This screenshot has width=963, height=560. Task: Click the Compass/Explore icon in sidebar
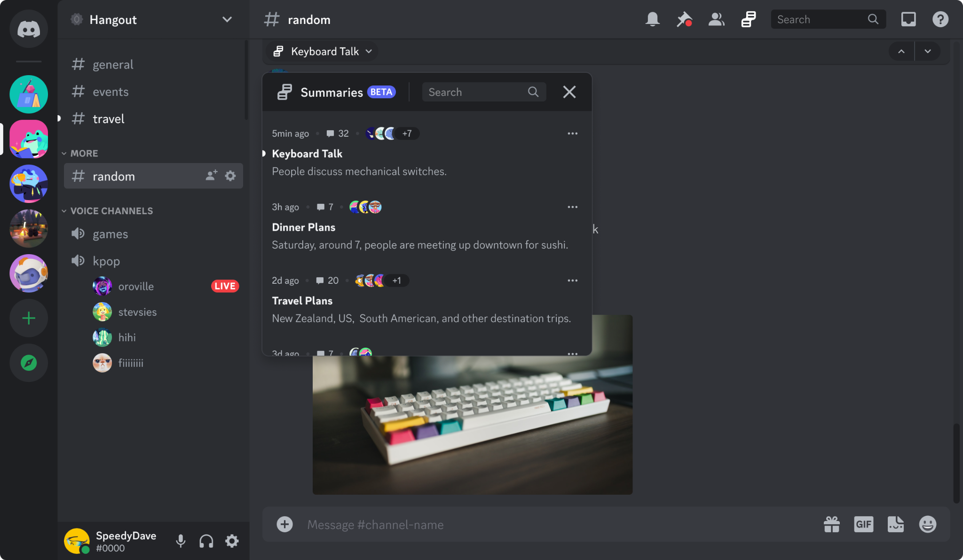[x=29, y=362]
